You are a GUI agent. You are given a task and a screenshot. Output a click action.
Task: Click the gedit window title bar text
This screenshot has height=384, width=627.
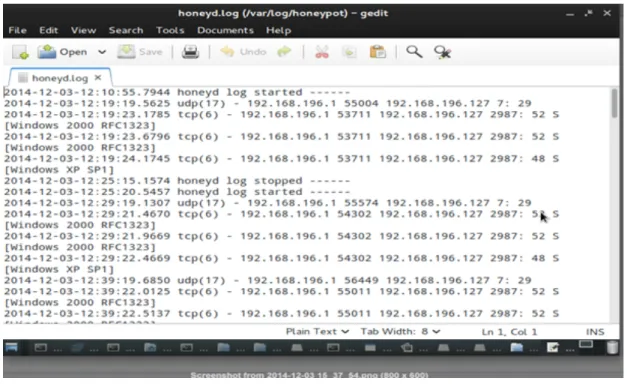283,13
